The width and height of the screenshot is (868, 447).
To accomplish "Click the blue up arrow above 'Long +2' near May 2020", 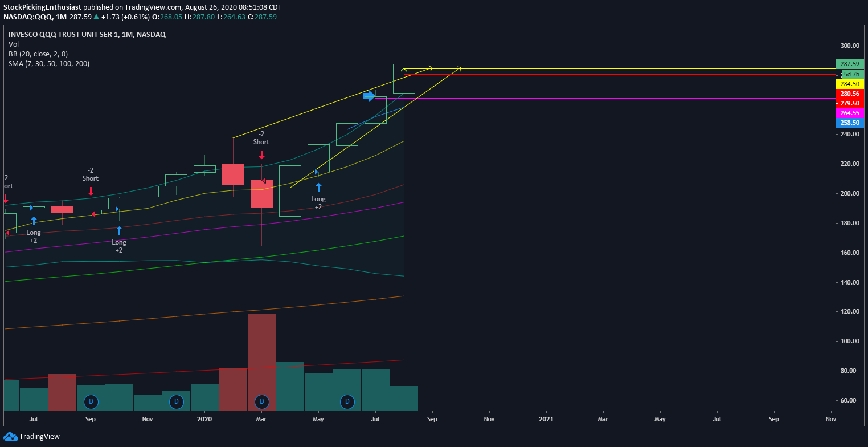I will (318, 187).
